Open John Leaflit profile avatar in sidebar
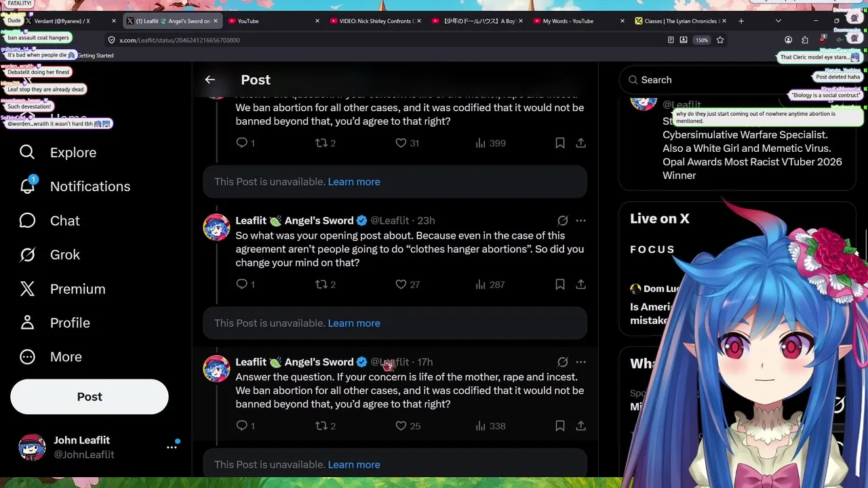The width and height of the screenshot is (868, 488). point(32,447)
